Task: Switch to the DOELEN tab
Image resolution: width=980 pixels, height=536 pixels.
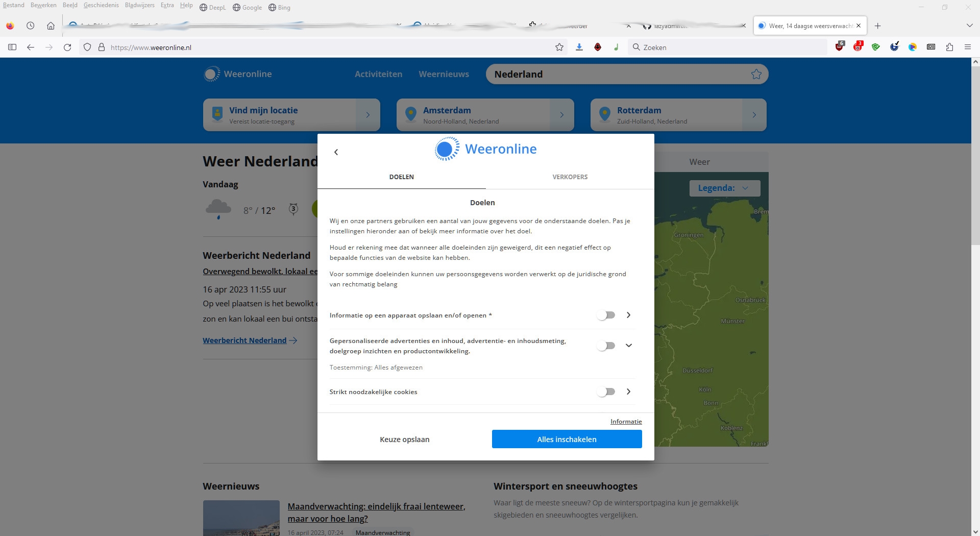Action: (x=402, y=177)
